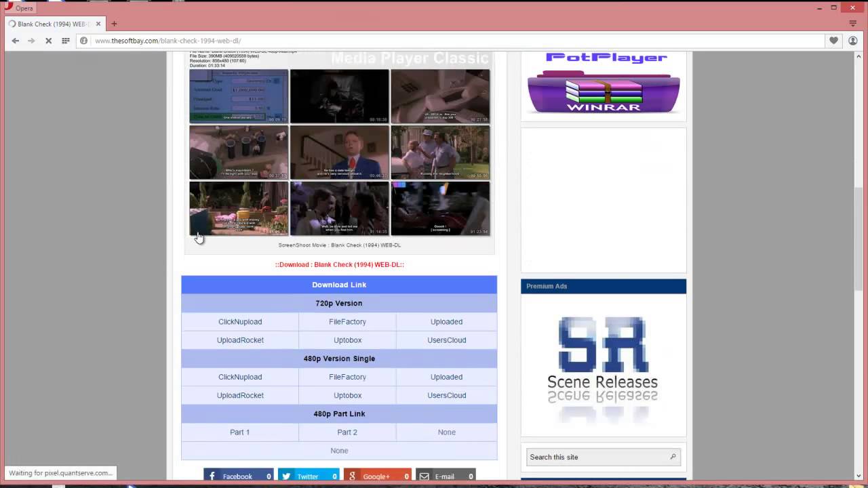Open 480p Single FileFactory link
Image resolution: width=868 pixels, height=488 pixels.
click(347, 377)
